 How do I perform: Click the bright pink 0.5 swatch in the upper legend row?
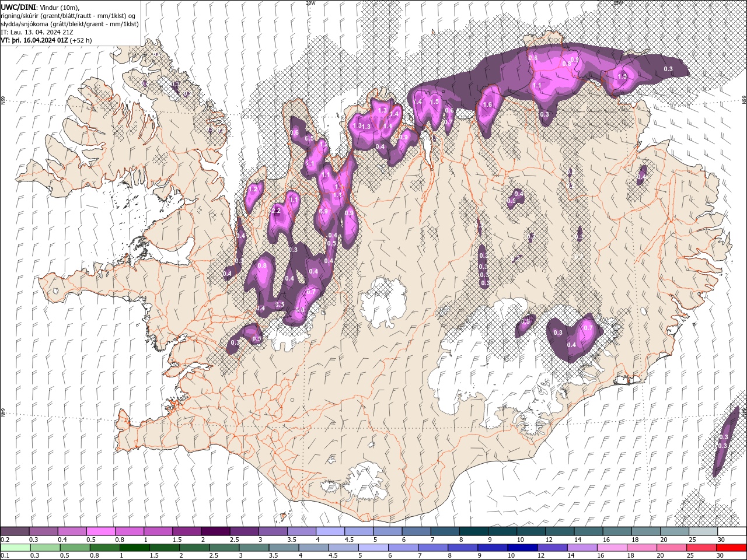click(x=100, y=531)
